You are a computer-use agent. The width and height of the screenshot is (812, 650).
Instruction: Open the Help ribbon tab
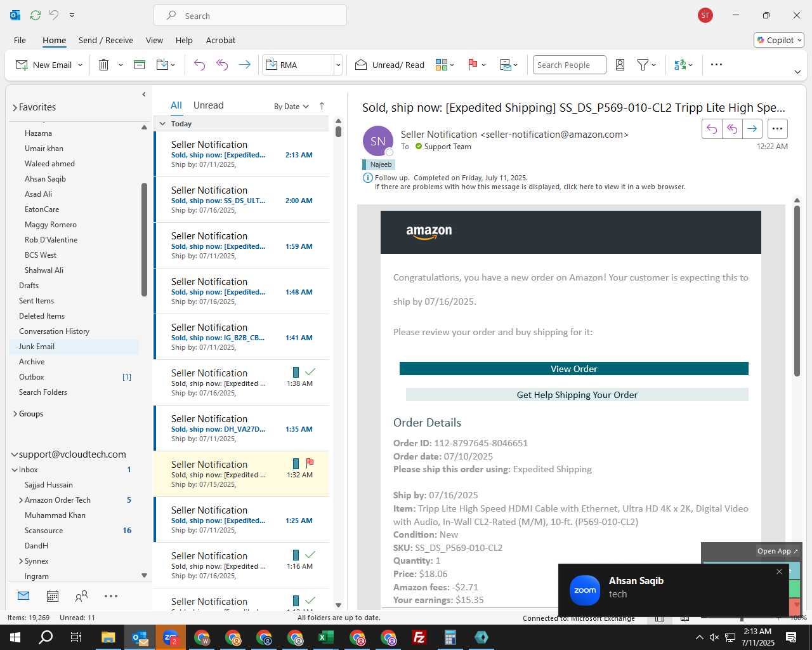[x=184, y=40]
